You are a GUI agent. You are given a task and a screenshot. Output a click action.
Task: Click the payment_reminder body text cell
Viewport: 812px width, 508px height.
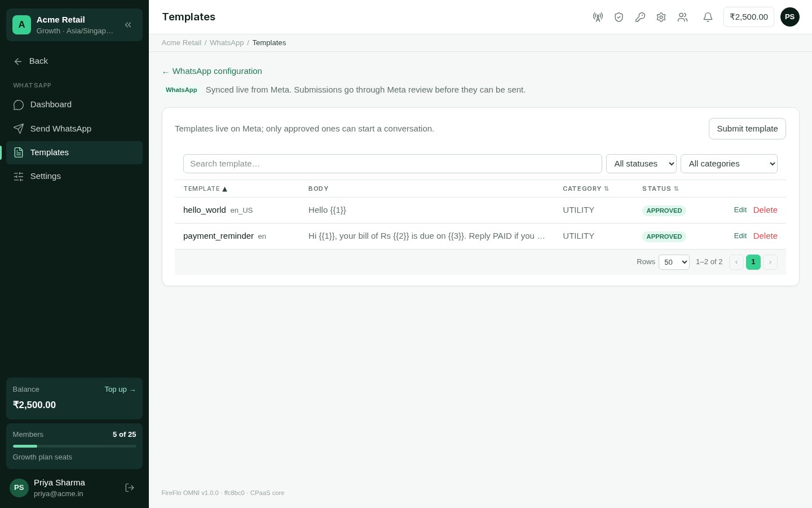[427, 236]
